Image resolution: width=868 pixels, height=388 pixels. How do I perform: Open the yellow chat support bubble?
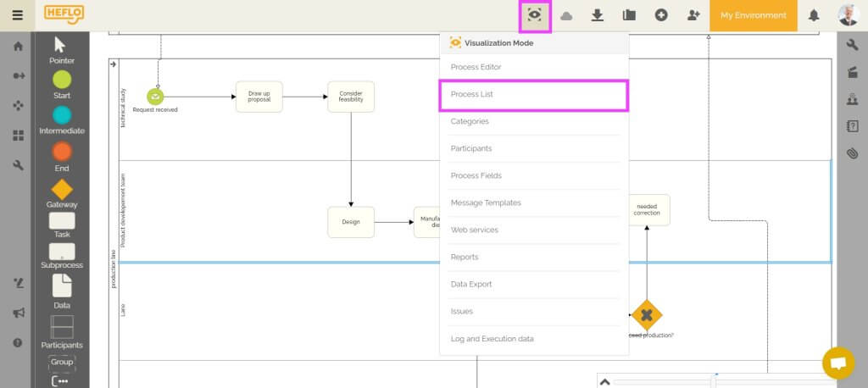pyautogui.click(x=837, y=363)
